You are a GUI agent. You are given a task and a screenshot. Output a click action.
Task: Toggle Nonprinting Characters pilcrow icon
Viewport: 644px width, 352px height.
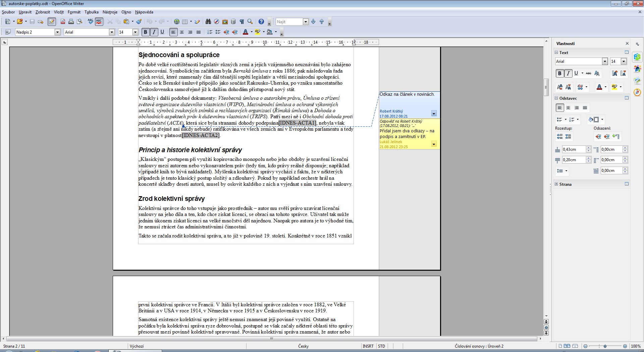pos(242,22)
